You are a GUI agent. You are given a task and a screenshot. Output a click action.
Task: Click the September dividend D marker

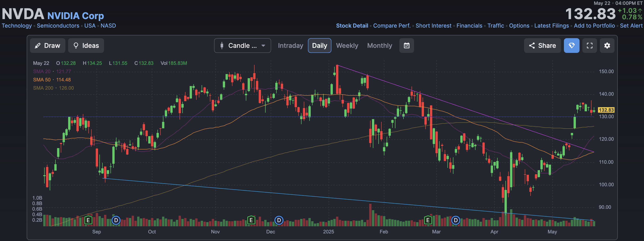coord(116,220)
